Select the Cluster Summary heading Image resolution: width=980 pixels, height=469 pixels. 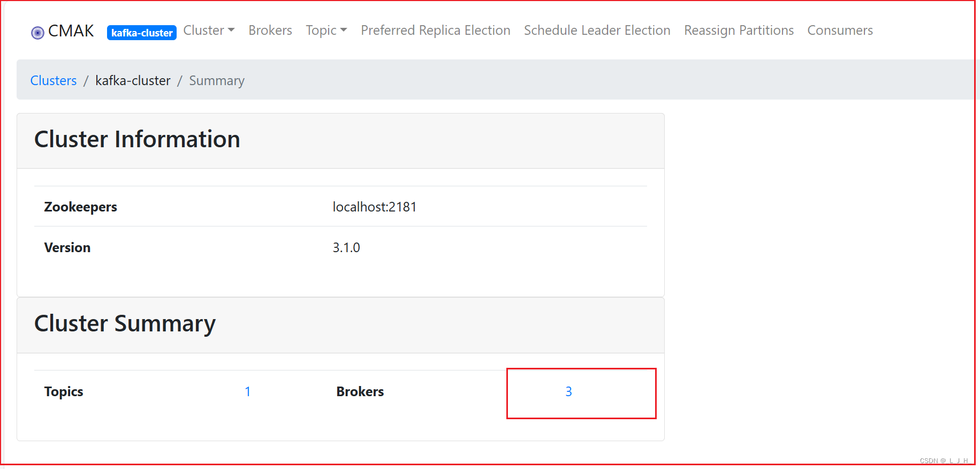pyautogui.click(x=125, y=323)
